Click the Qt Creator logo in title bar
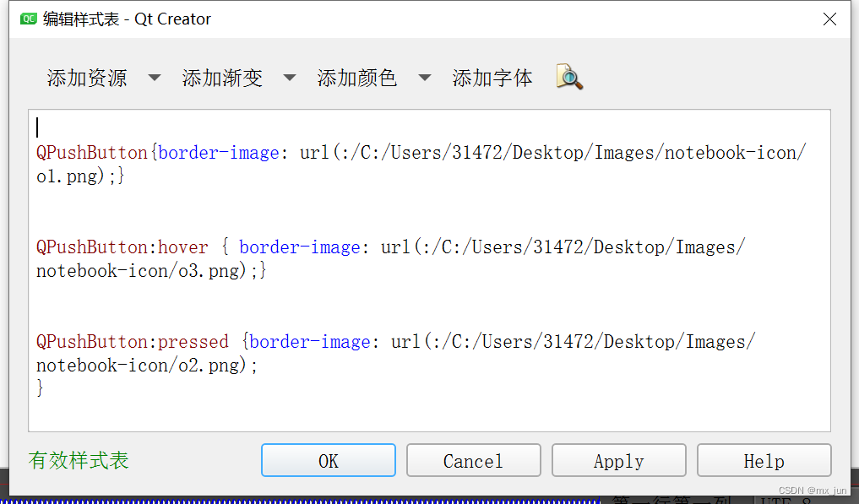The width and height of the screenshot is (859, 504). 28,19
